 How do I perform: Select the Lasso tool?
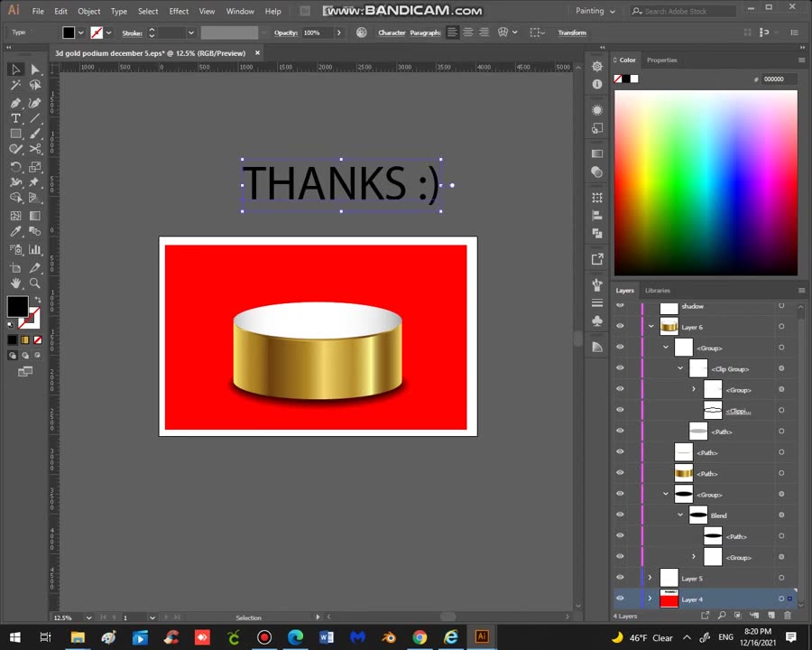tap(34, 85)
